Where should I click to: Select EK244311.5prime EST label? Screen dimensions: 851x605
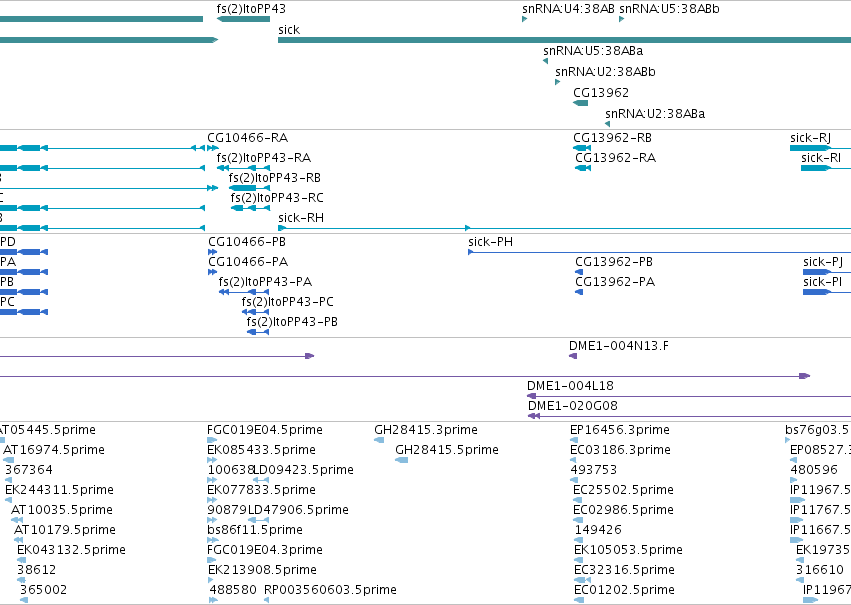click(59, 491)
